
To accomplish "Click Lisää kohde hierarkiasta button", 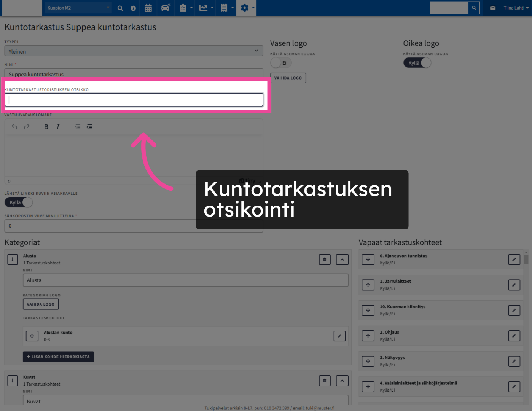I will click(x=58, y=357).
